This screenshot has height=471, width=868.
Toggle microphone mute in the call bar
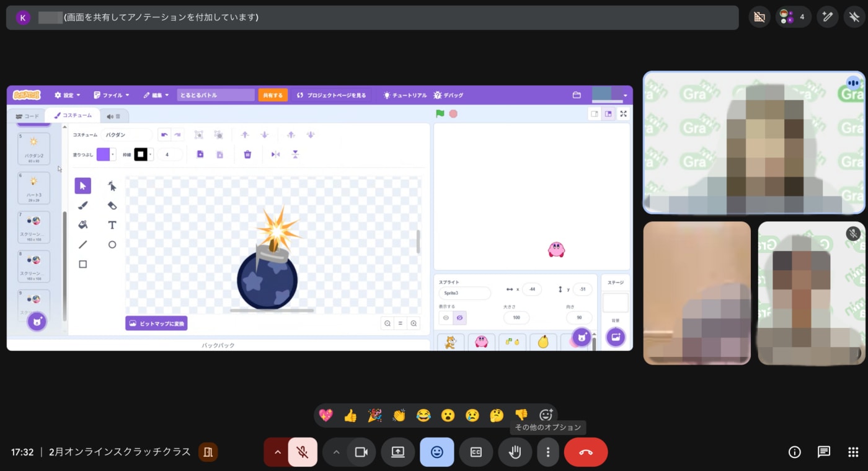pos(303,452)
